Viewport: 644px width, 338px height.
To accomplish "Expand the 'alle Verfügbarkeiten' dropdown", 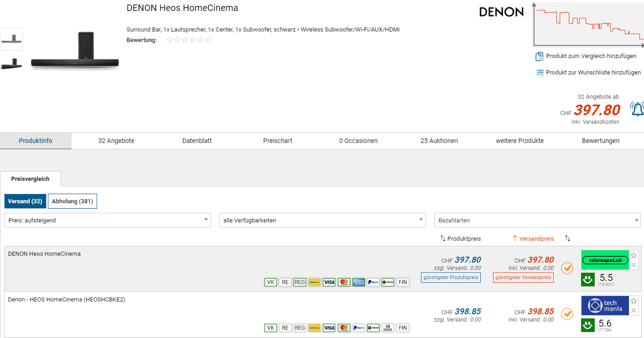I will 322,220.
